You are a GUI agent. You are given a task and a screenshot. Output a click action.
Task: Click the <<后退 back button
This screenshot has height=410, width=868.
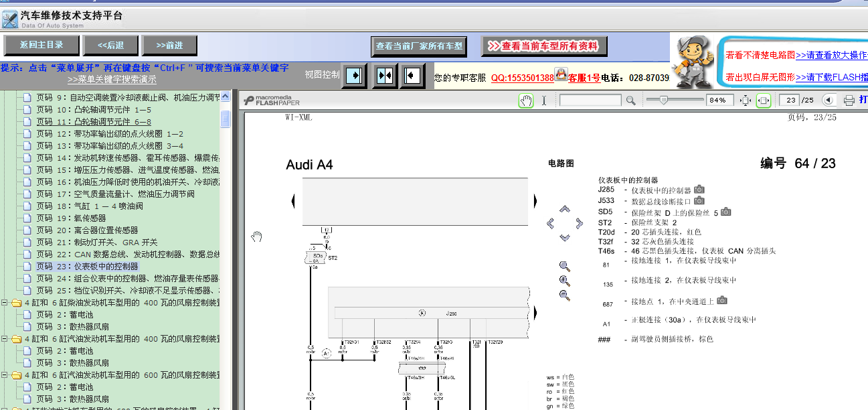pos(110,46)
